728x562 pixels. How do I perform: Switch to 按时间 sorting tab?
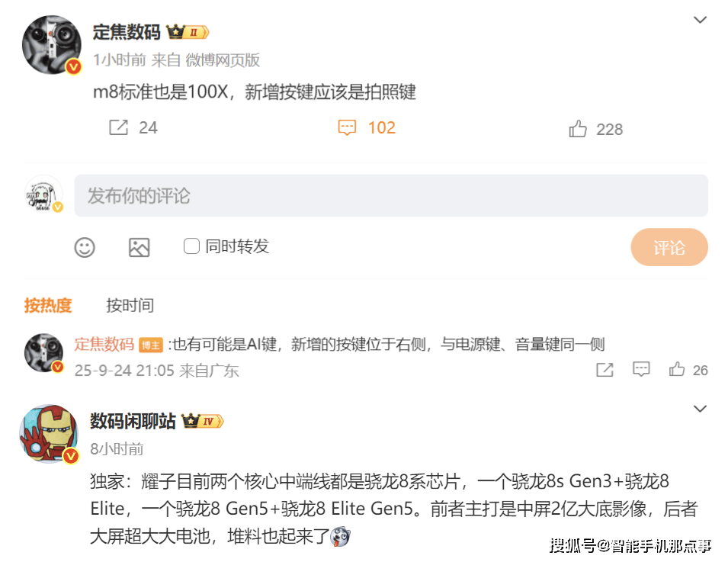click(x=130, y=306)
